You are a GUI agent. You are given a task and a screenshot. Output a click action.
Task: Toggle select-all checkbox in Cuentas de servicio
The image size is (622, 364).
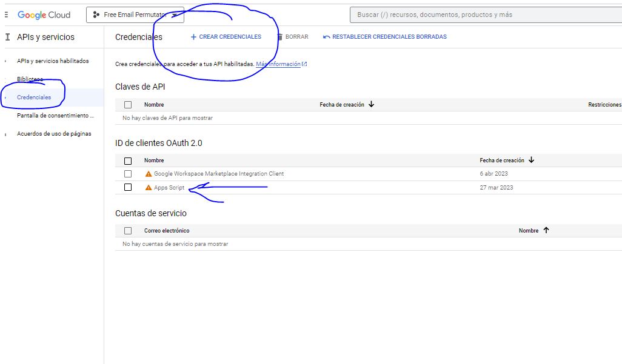coord(128,231)
